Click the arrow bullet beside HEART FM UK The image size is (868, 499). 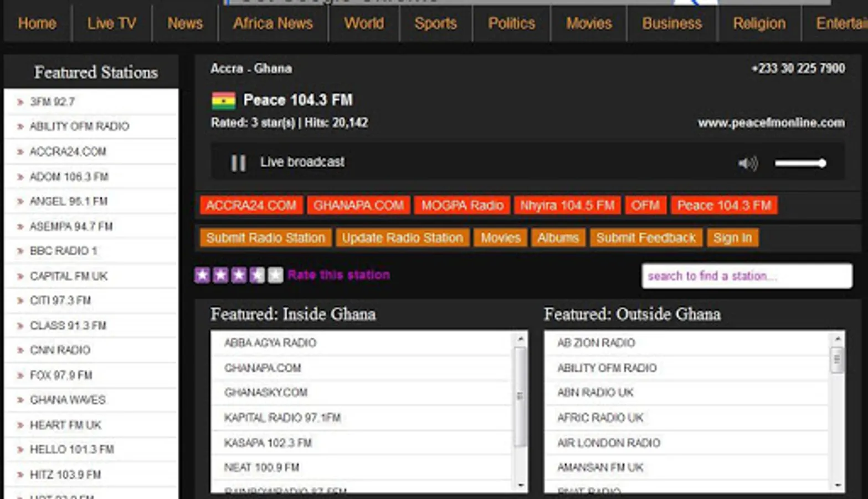click(x=20, y=425)
